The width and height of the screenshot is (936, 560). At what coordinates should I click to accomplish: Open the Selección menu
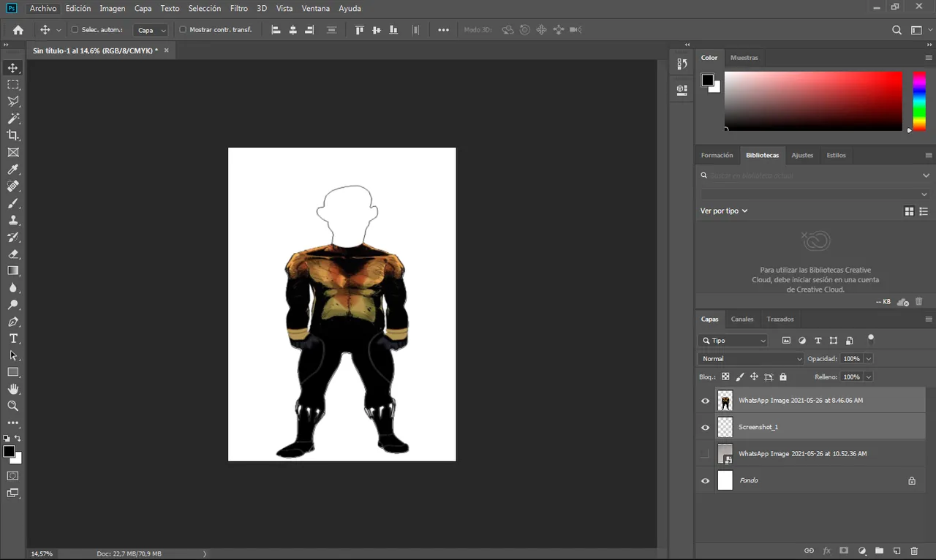click(205, 8)
